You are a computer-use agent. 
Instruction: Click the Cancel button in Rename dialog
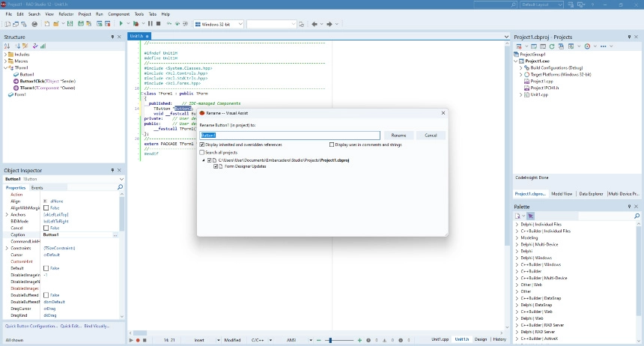[x=431, y=136]
